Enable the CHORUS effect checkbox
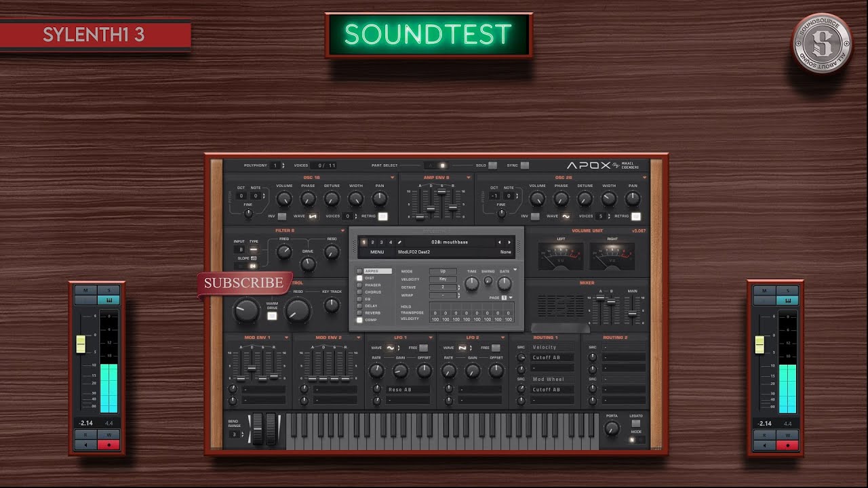The image size is (868, 488). [x=359, y=292]
